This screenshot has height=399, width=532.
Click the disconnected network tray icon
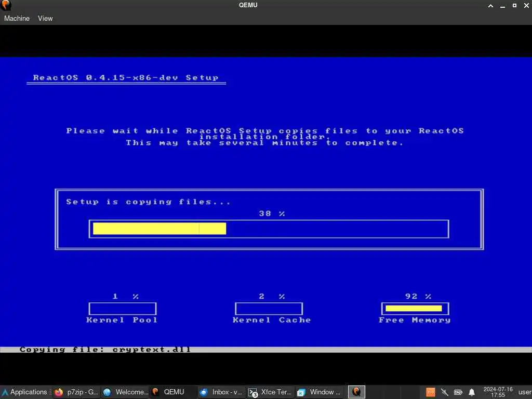pos(444,392)
